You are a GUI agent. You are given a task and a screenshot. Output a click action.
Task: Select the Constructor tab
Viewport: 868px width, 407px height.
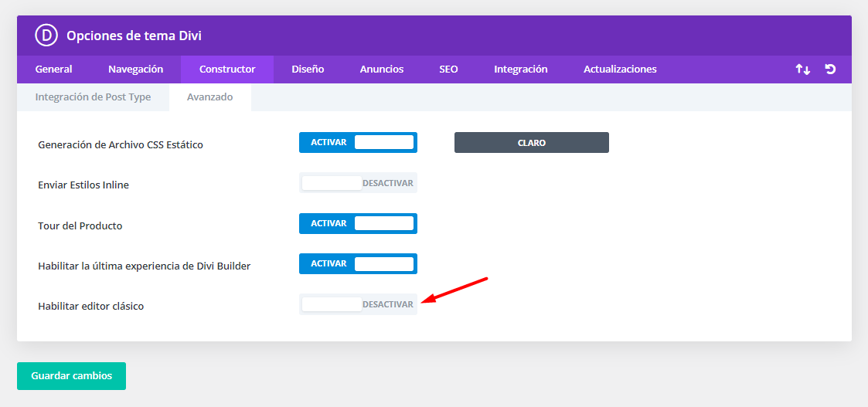tap(227, 70)
